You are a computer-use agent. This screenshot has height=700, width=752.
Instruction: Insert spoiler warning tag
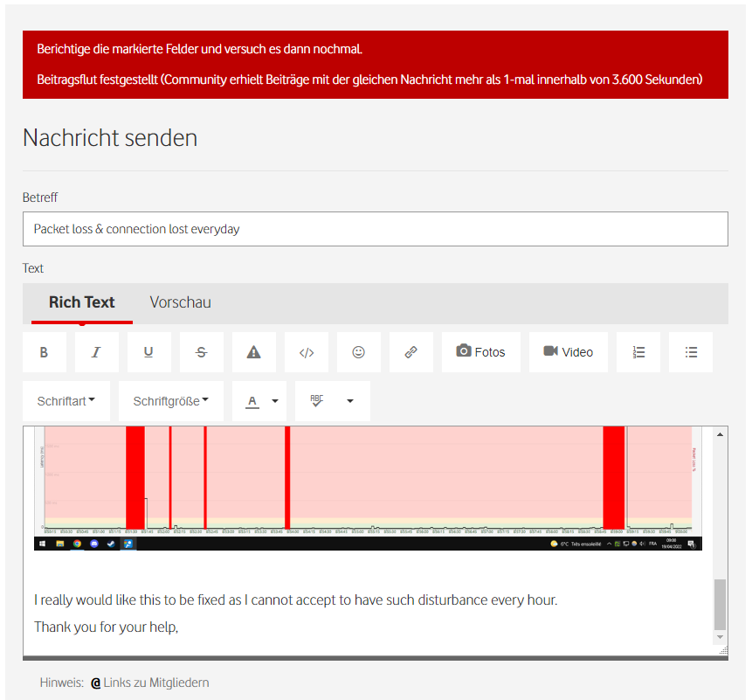pyautogui.click(x=253, y=352)
